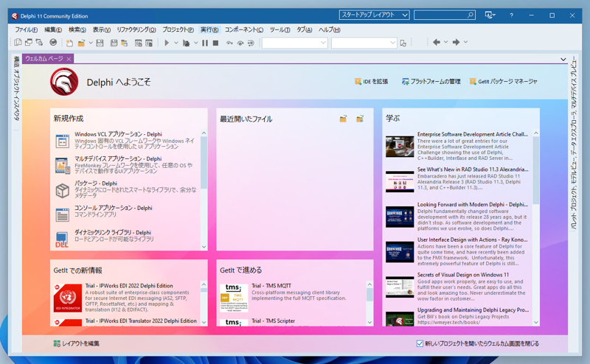Open the ファイル(F) menu

(x=26, y=29)
